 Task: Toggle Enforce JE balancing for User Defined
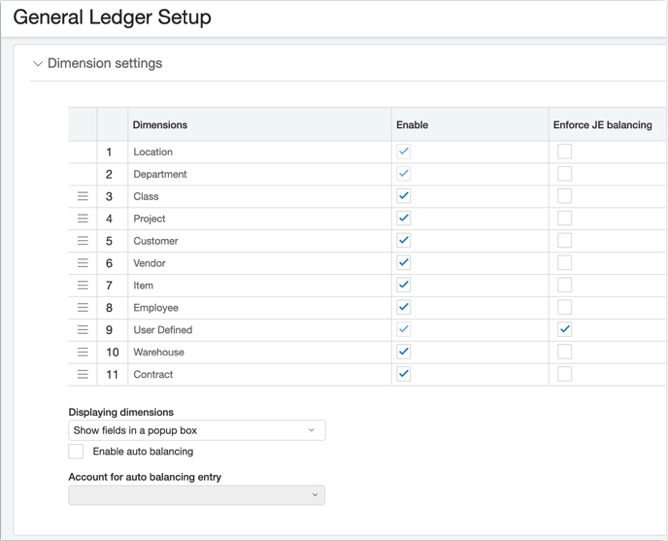[565, 330]
